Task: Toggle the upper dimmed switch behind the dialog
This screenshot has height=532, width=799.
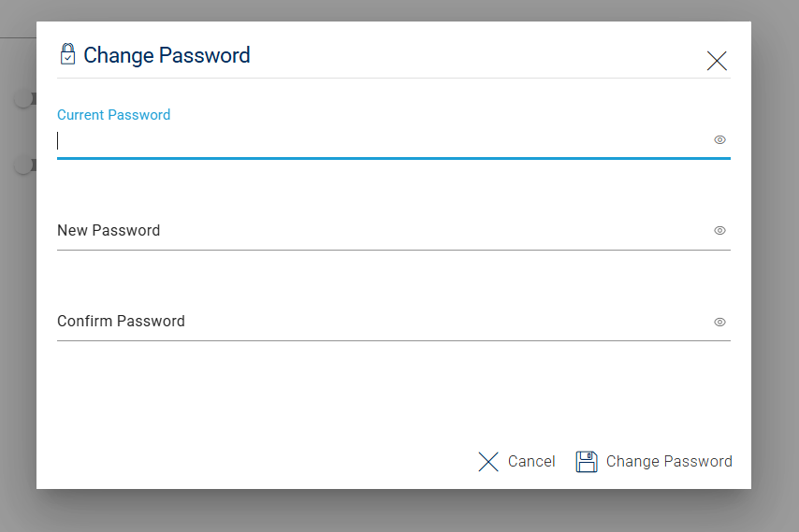Action: coord(24,98)
